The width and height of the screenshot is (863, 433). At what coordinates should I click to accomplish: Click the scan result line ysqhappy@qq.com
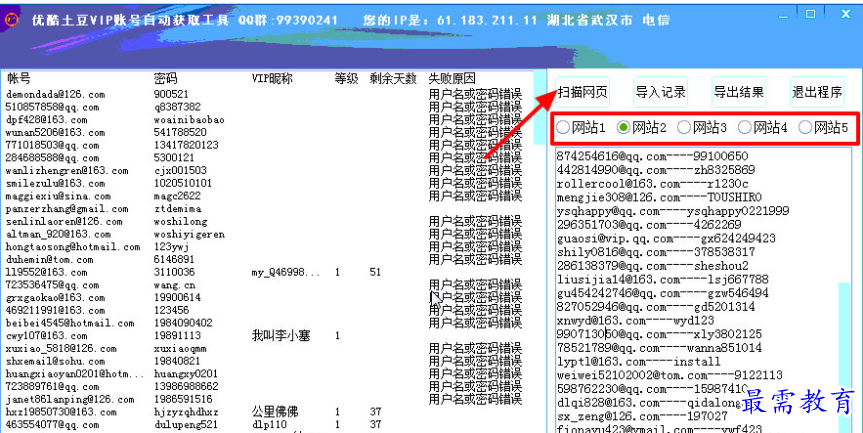[x=673, y=211]
